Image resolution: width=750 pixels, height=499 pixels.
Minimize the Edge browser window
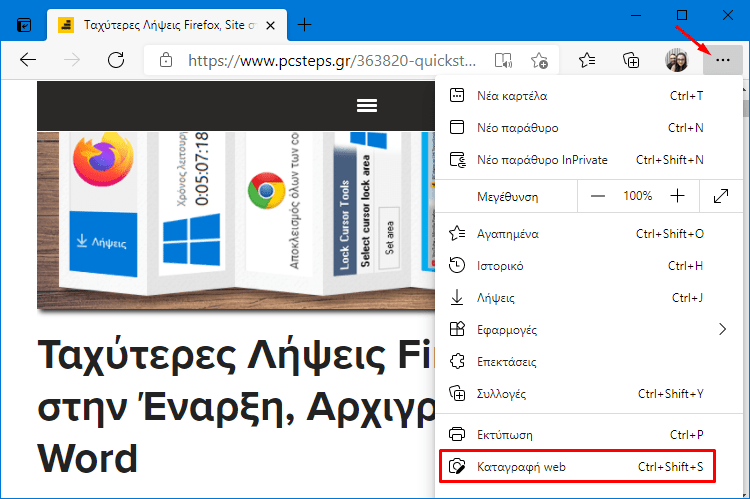[x=636, y=15]
